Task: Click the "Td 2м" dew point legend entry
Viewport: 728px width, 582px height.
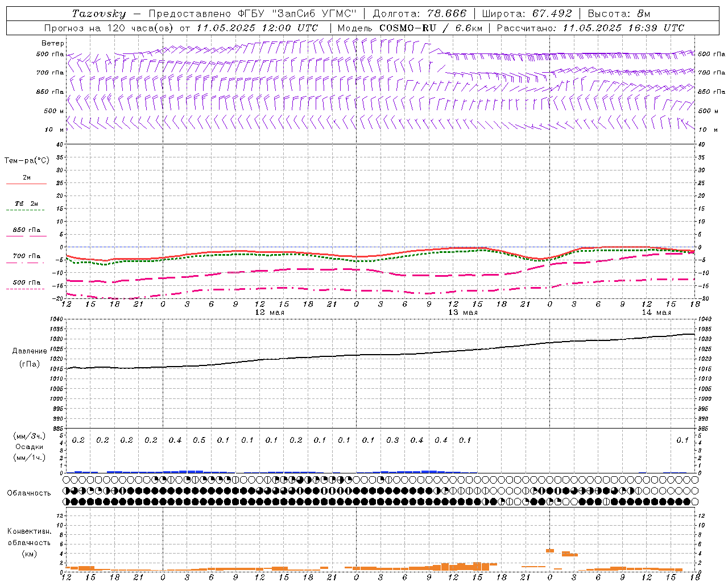Action: [x=26, y=203]
